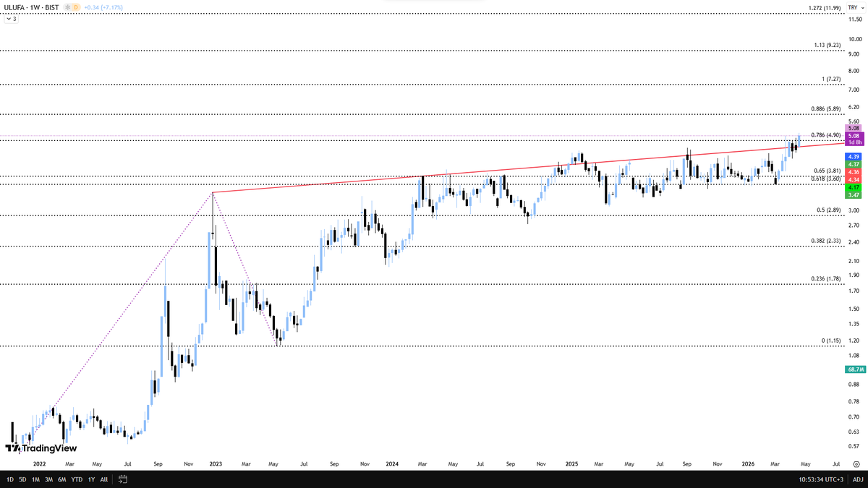The image size is (868, 488).
Task: Expand the collapsed indicators legend showing 3
Action: (12, 19)
